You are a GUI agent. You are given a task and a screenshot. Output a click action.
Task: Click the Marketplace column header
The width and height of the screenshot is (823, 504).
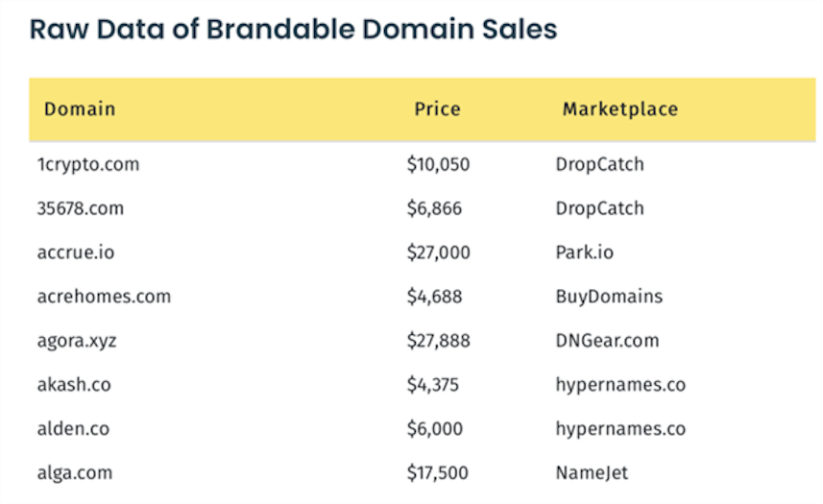coord(619,108)
